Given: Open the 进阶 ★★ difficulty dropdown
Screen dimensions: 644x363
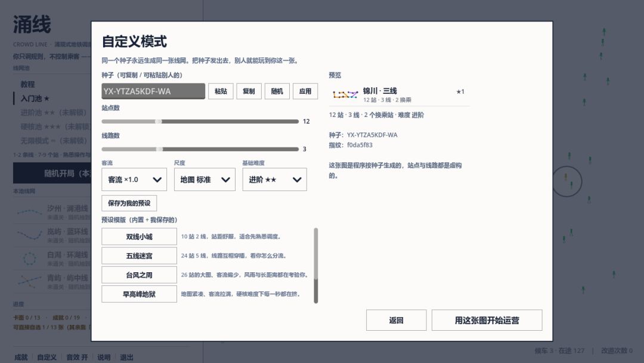Looking at the screenshot, I should (274, 179).
